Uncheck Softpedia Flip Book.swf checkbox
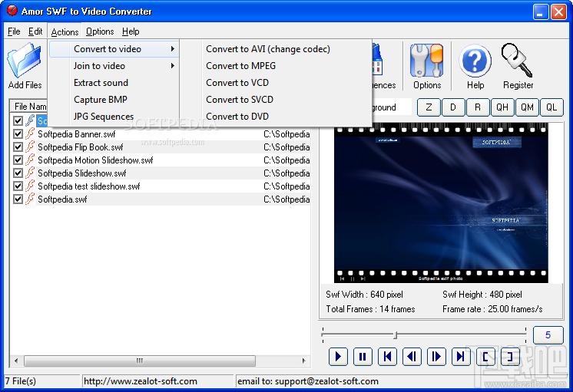 [18, 147]
